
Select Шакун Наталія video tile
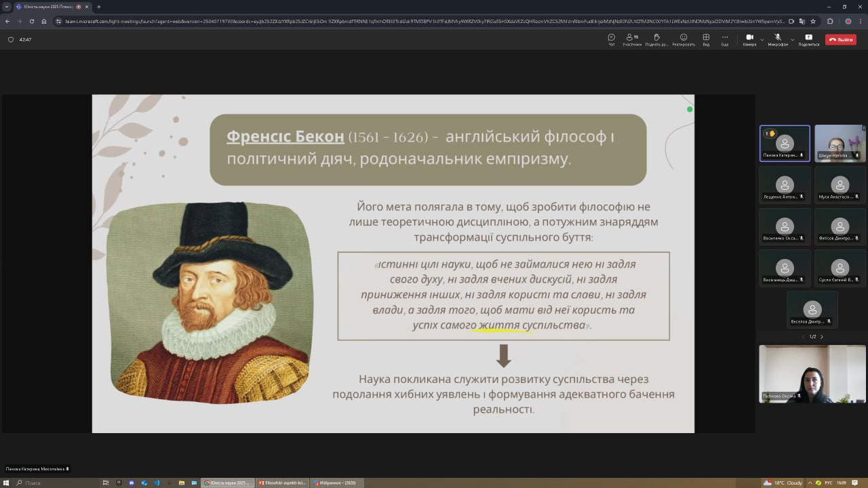coord(840,143)
